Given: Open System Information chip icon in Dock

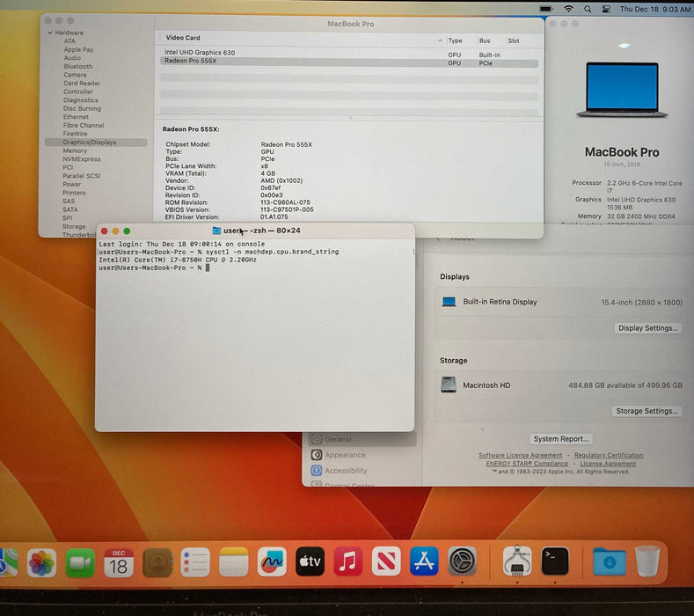Looking at the screenshot, I should [x=517, y=561].
